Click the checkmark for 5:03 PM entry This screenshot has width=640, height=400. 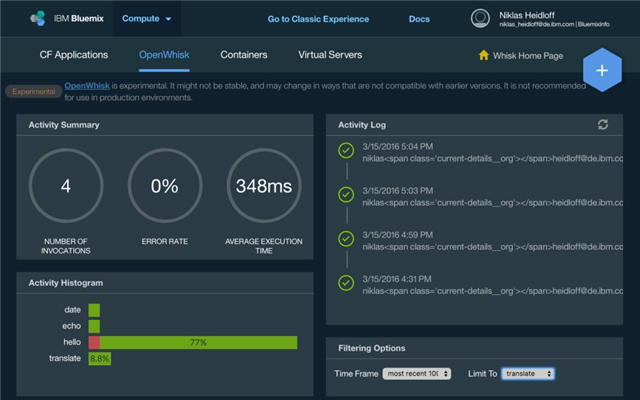click(x=346, y=195)
